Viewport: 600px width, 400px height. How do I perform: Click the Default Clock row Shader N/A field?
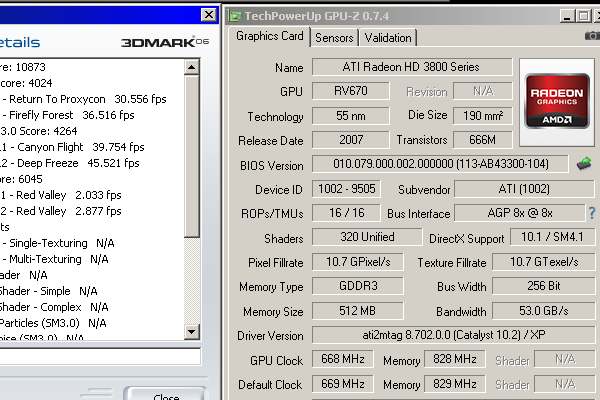click(x=565, y=384)
